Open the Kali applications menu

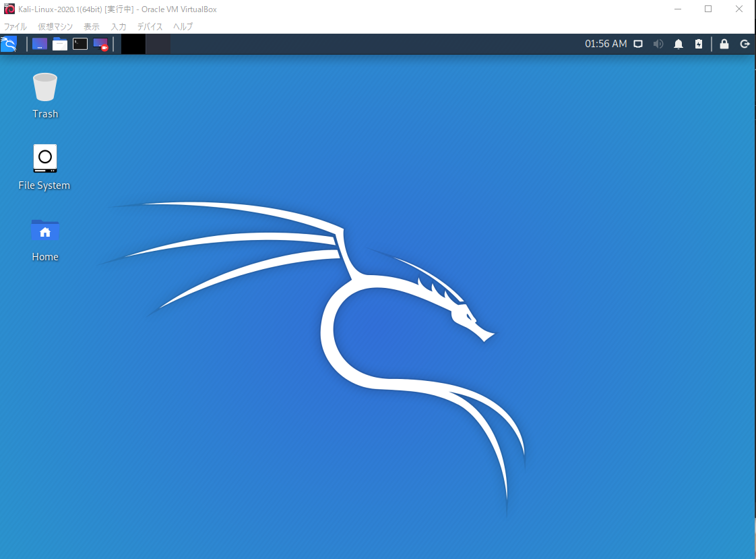[9, 44]
